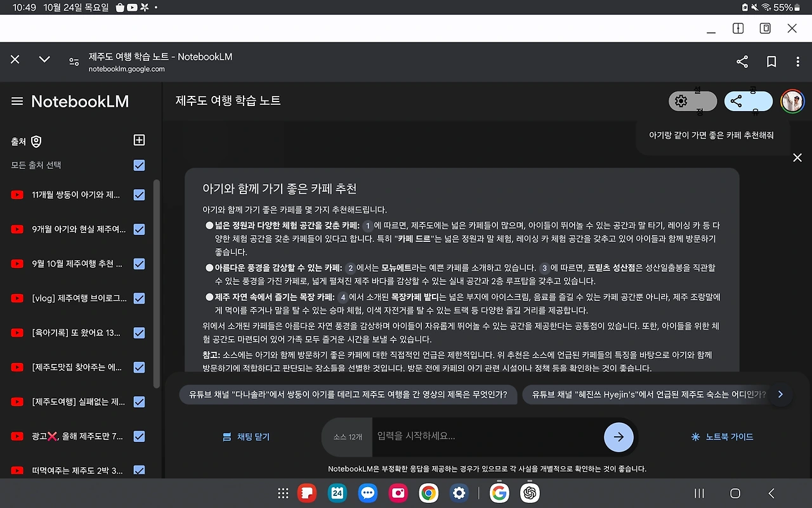
Task: Close the custom tab with the X
Action: pos(15,59)
